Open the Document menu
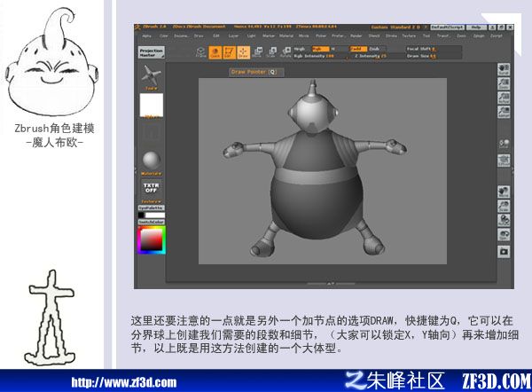The height and width of the screenshot is (392, 532). click(181, 35)
